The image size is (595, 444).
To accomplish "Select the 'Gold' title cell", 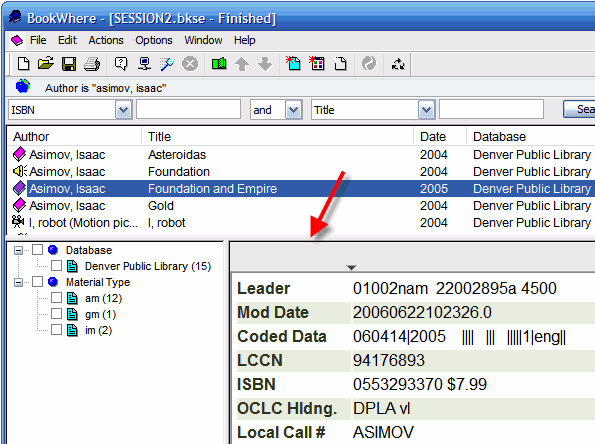I will pyautogui.click(x=161, y=206).
